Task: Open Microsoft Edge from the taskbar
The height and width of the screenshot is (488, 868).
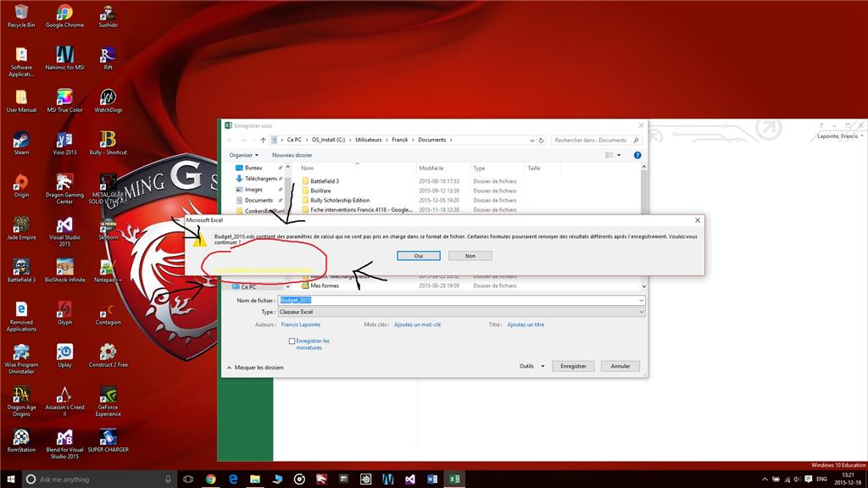Action: point(232,480)
